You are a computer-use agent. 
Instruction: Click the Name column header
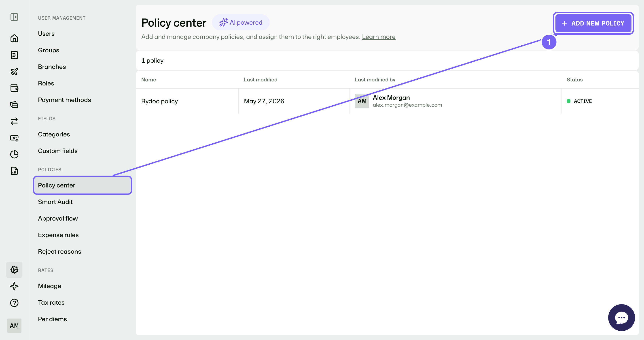tap(149, 79)
